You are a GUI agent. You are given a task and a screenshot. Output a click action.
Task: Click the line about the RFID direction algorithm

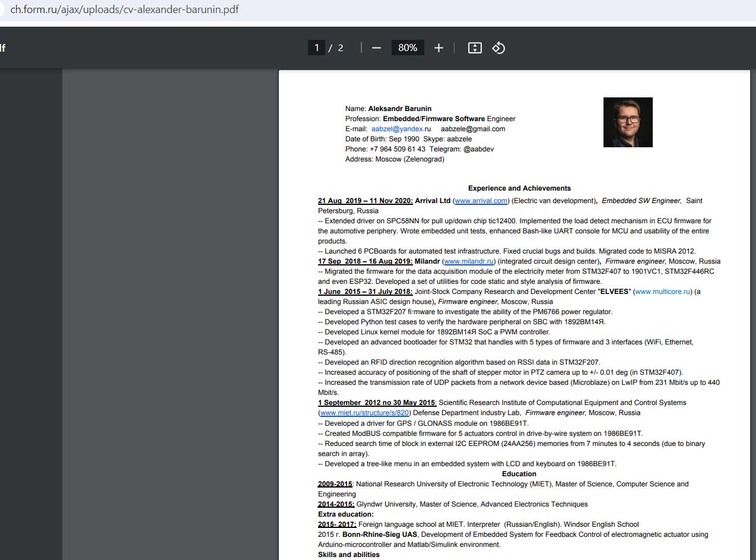coord(459,362)
